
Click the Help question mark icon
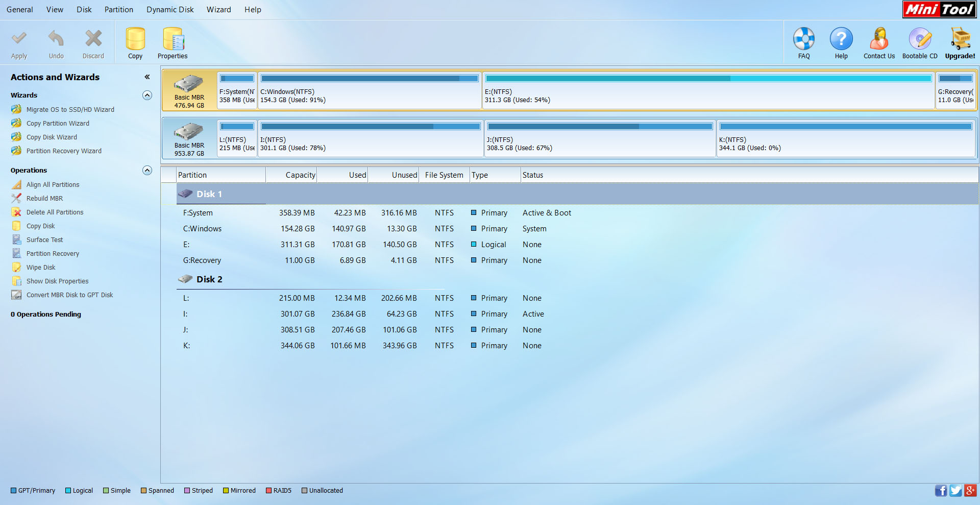click(x=841, y=39)
